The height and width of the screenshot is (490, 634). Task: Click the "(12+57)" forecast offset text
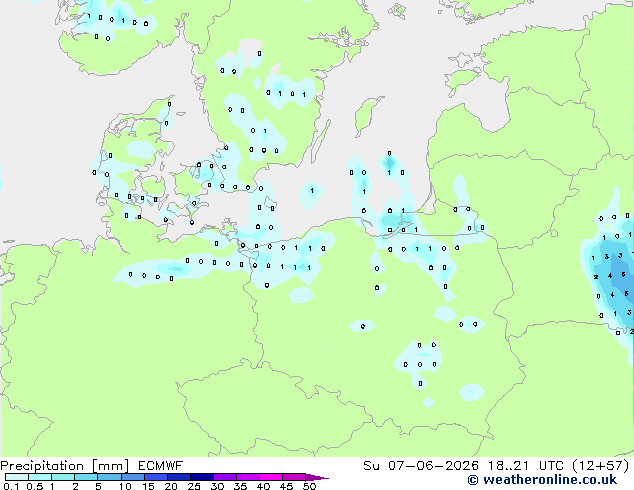(x=601, y=466)
